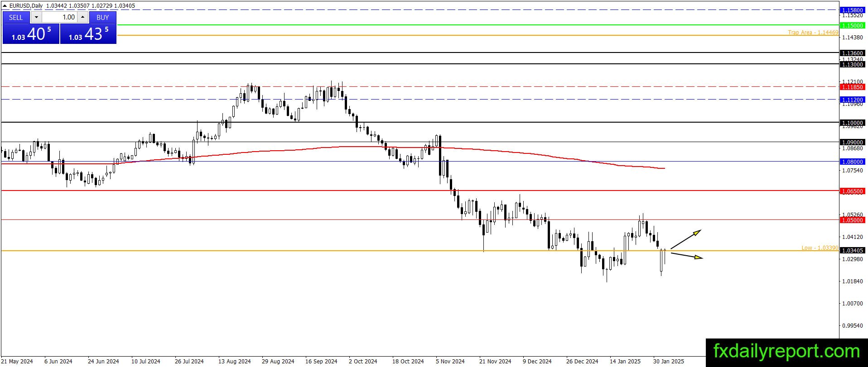Screen dimensions: 868x367
Task: Decrease trade volume with the down arrow
Action: pos(36,17)
